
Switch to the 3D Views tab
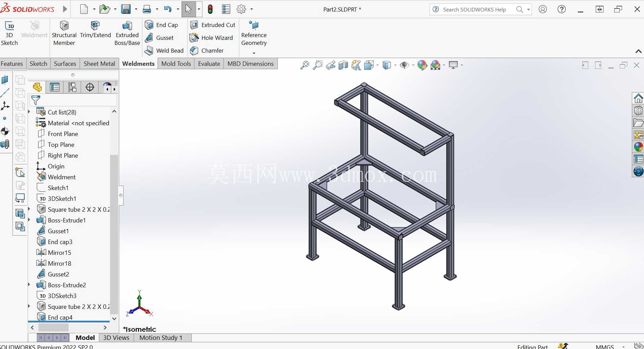pyautogui.click(x=116, y=338)
